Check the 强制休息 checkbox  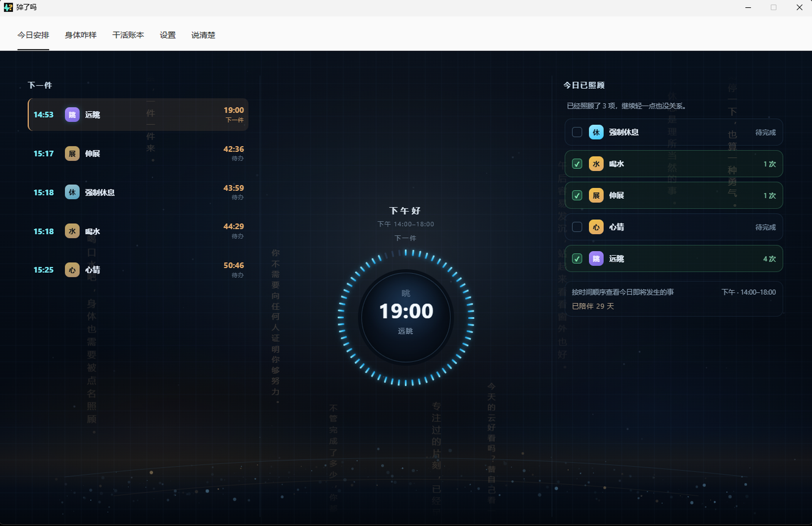(x=577, y=132)
